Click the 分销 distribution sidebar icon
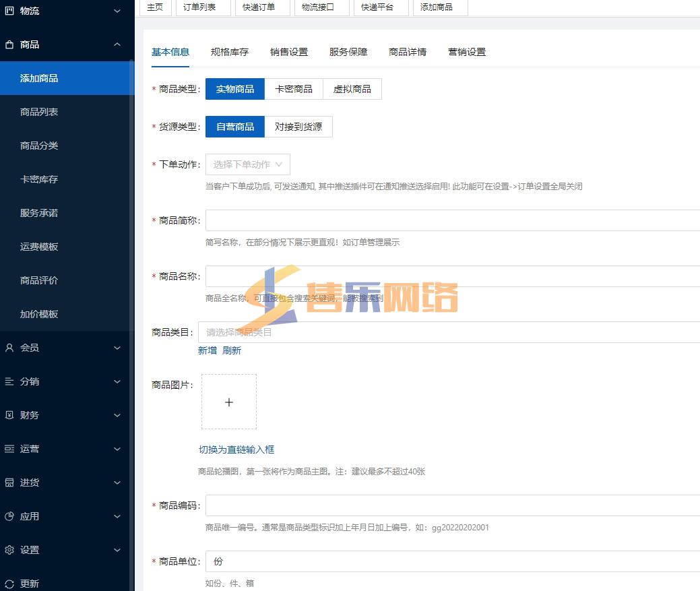This screenshot has height=591, width=700. coord(9,381)
